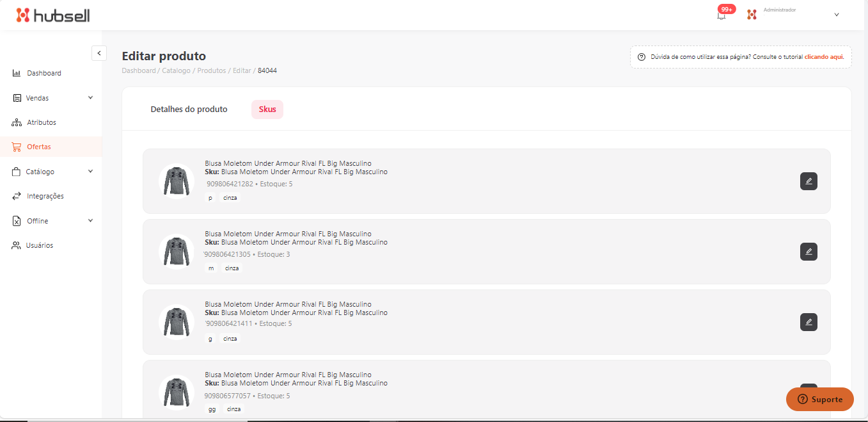Open the Administrador account dropdown
Screen dimensions: 868x422
tap(836, 15)
